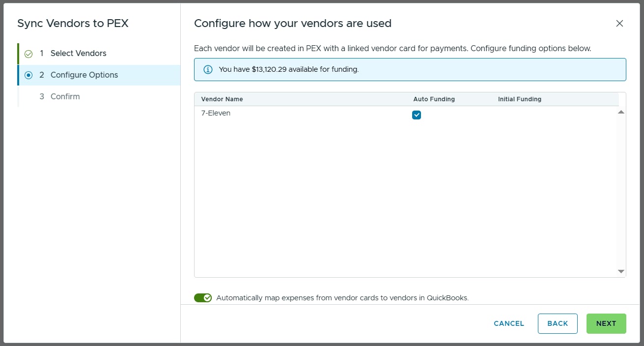
Task: Uncheck Auto Funding for 7-Eleven
Action: click(417, 115)
